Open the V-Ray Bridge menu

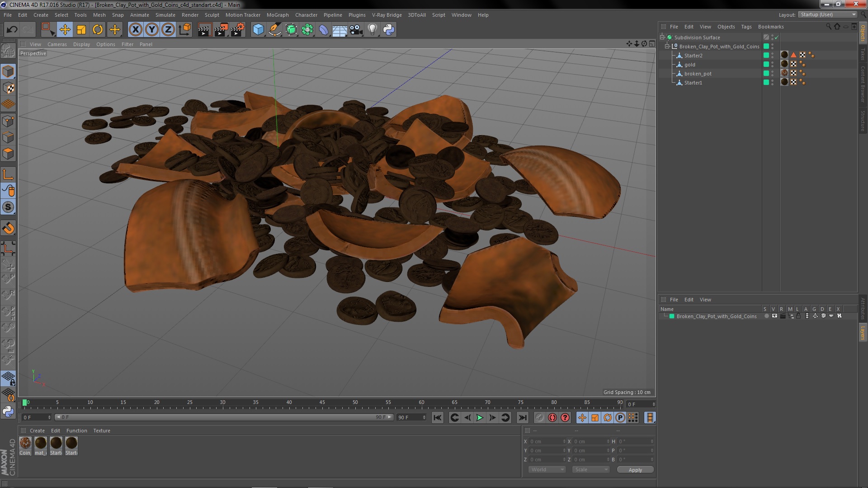click(387, 15)
